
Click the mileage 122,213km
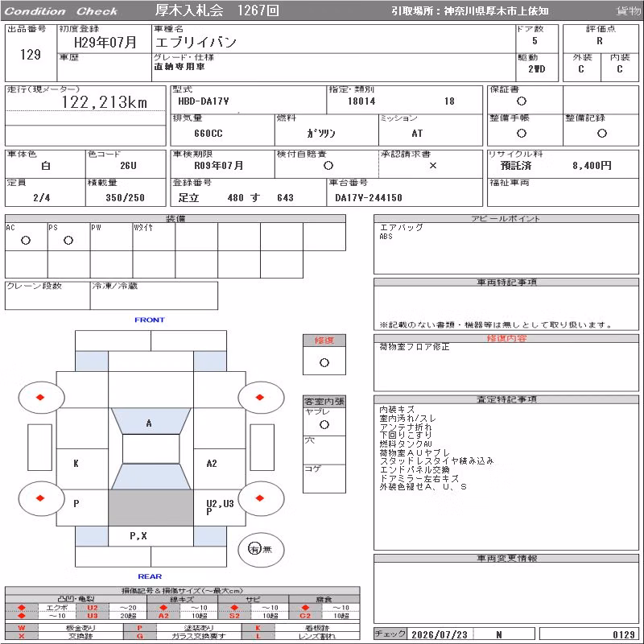coord(105,102)
